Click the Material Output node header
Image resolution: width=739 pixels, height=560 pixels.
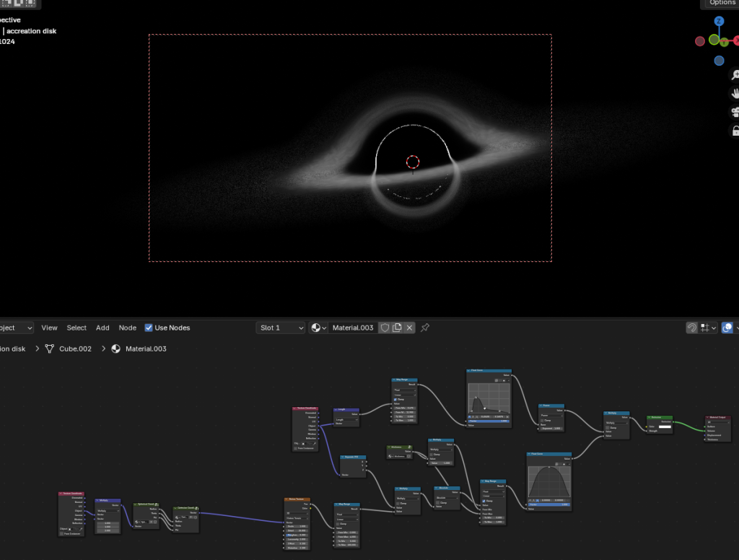tap(718, 417)
